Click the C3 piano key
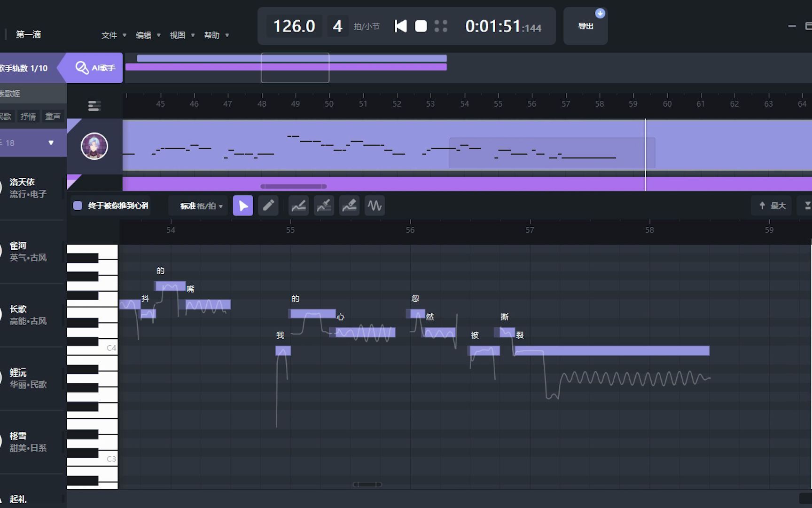The image size is (812, 508). [92, 460]
